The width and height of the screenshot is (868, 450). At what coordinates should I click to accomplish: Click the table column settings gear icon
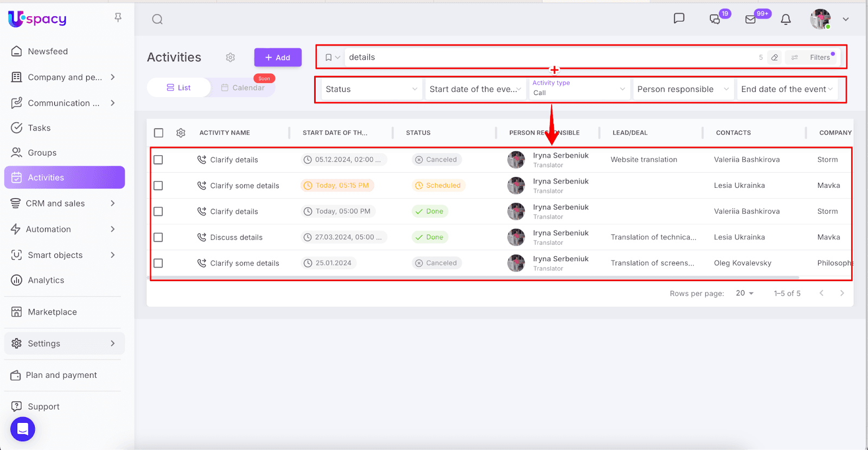click(181, 133)
